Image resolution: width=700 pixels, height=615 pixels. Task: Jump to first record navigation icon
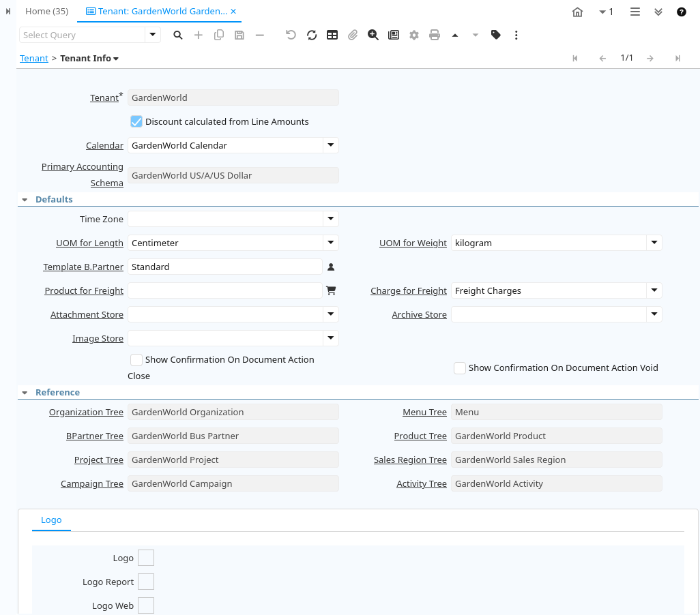[x=575, y=59]
